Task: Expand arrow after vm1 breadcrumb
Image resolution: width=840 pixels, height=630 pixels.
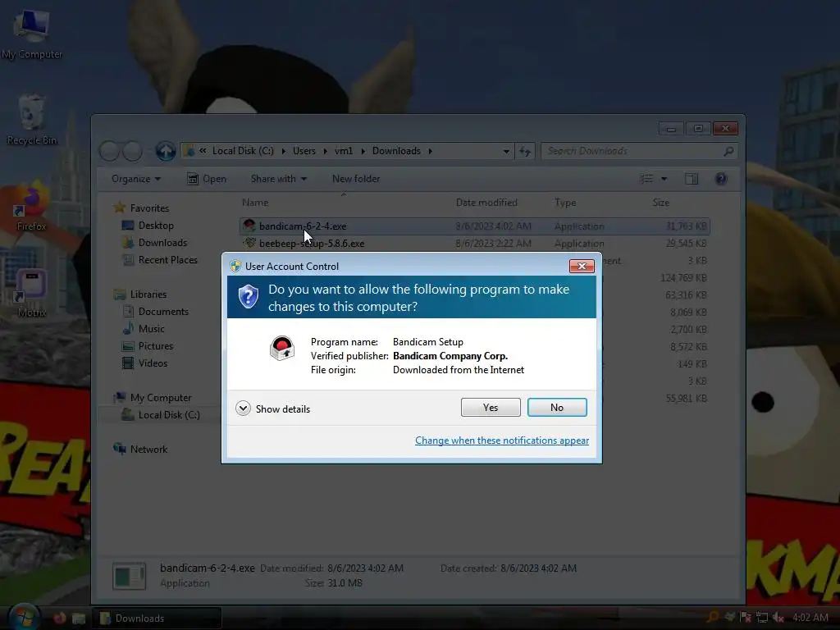Action: coord(363,151)
